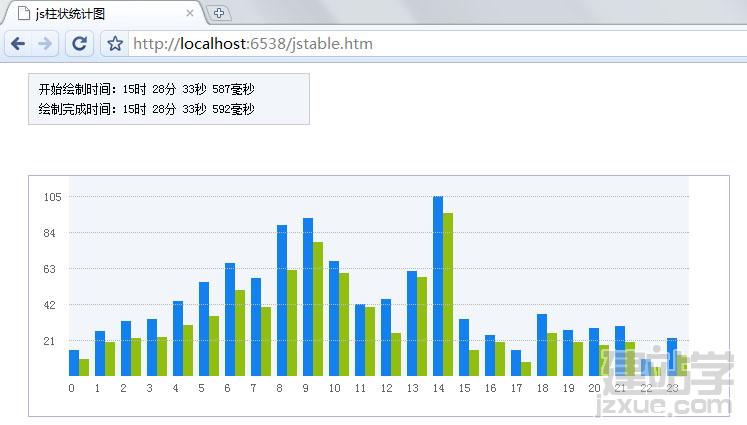Click the blue bar for hour 16
This screenshot has height=425, width=747.
point(490,355)
